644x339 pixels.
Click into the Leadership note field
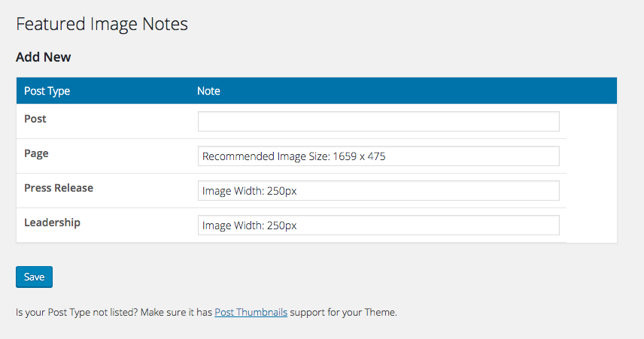pyautogui.click(x=378, y=225)
